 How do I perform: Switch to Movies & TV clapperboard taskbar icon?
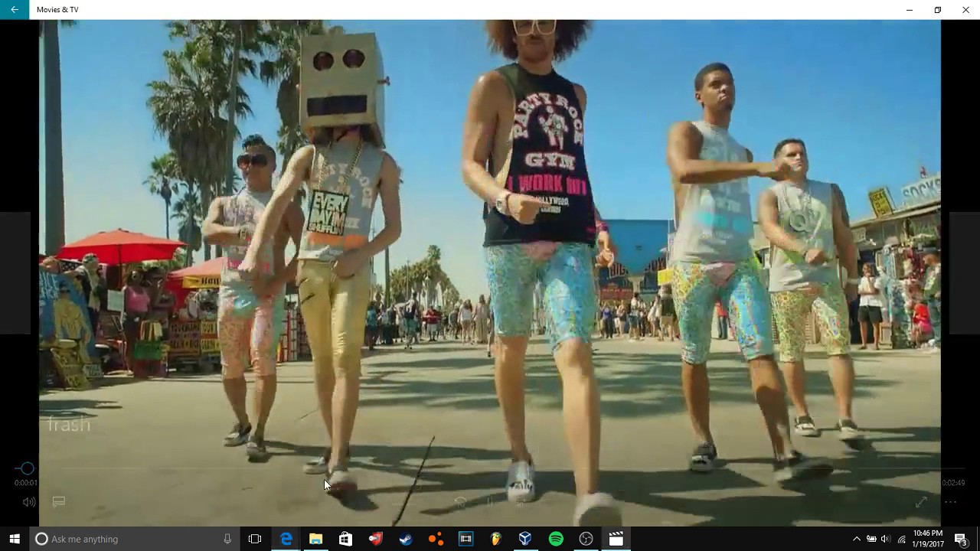pyautogui.click(x=616, y=539)
